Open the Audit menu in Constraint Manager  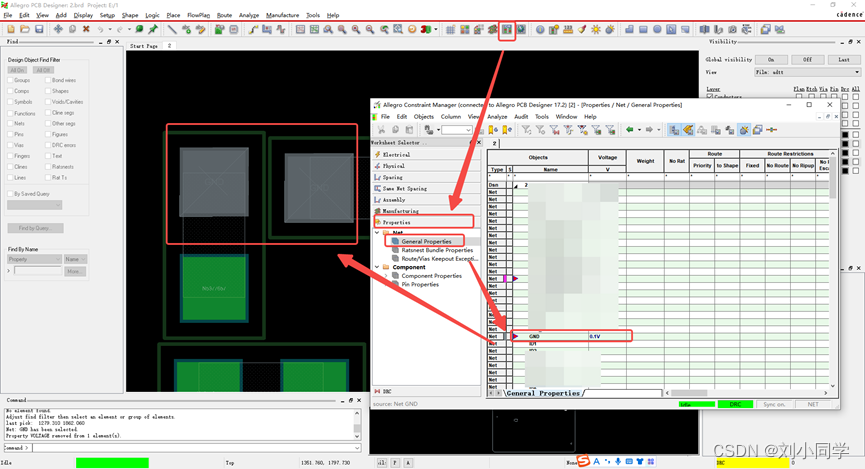pyautogui.click(x=521, y=117)
